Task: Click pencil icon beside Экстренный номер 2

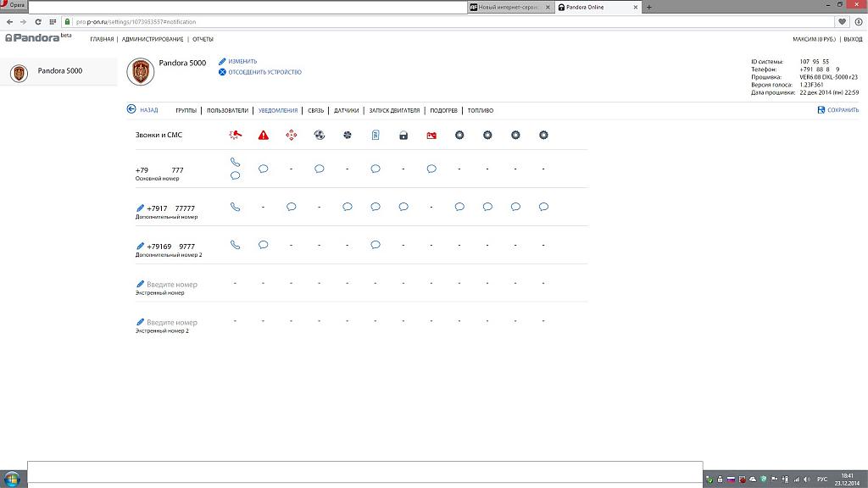Action: [140, 322]
